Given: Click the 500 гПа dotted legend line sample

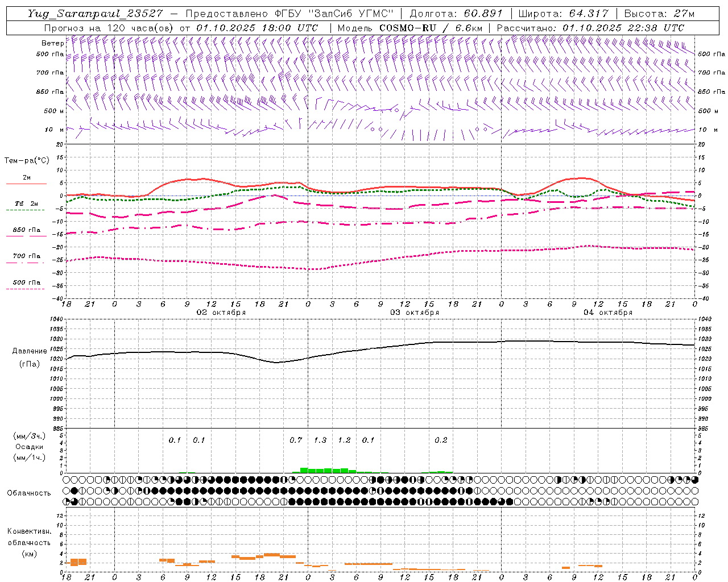Looking at the screenshot, I should [25, 289].
